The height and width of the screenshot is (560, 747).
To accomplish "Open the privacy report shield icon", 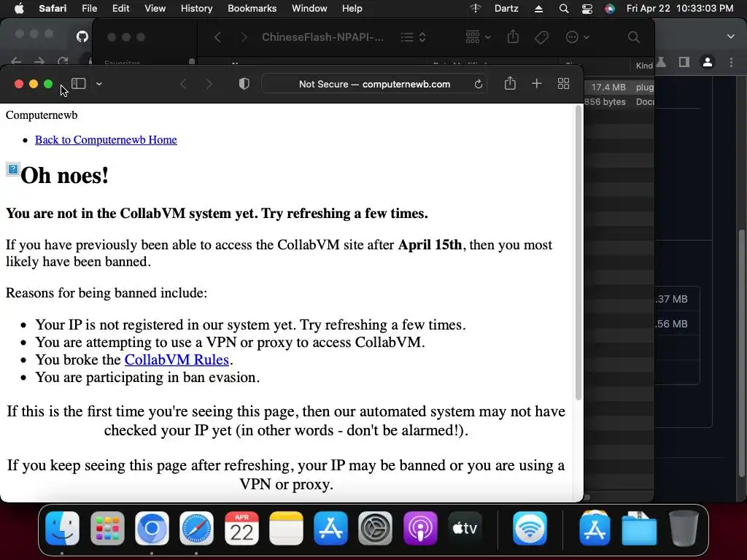I will coord(244,84).
